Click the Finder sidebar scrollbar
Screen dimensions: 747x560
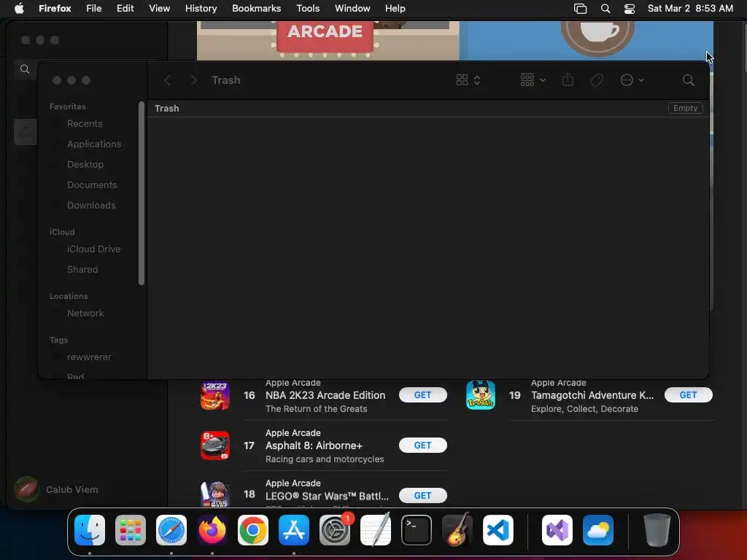pos(141,193)
